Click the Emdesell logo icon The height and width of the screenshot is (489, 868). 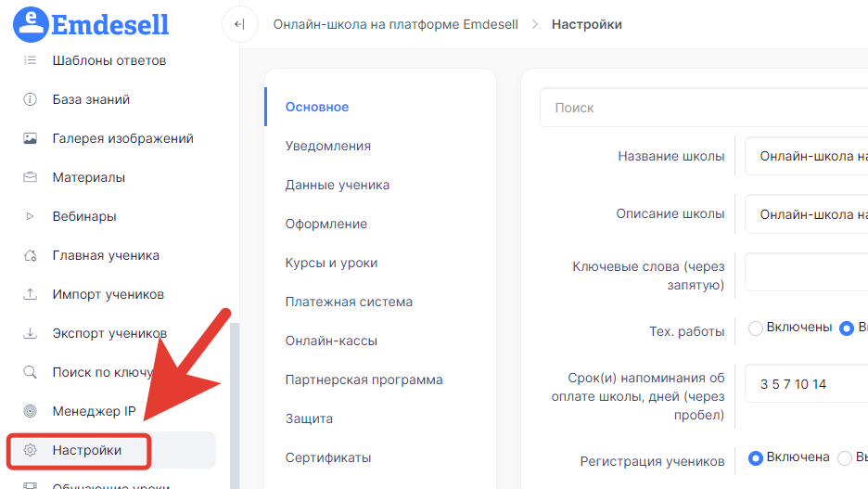[31, 24]
